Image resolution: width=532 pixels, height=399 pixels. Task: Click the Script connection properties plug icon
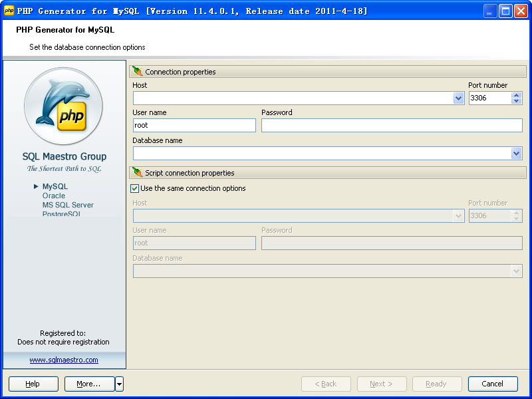pyautogui.click(x=138, y=173)
